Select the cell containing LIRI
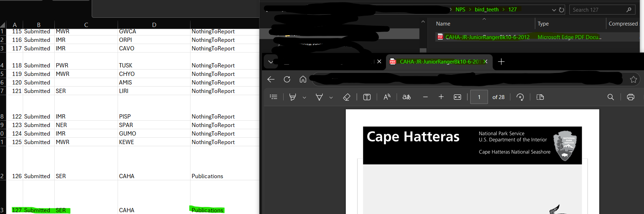Image resolution: width=644 pixels, height=214 pixels. [154, 91]
